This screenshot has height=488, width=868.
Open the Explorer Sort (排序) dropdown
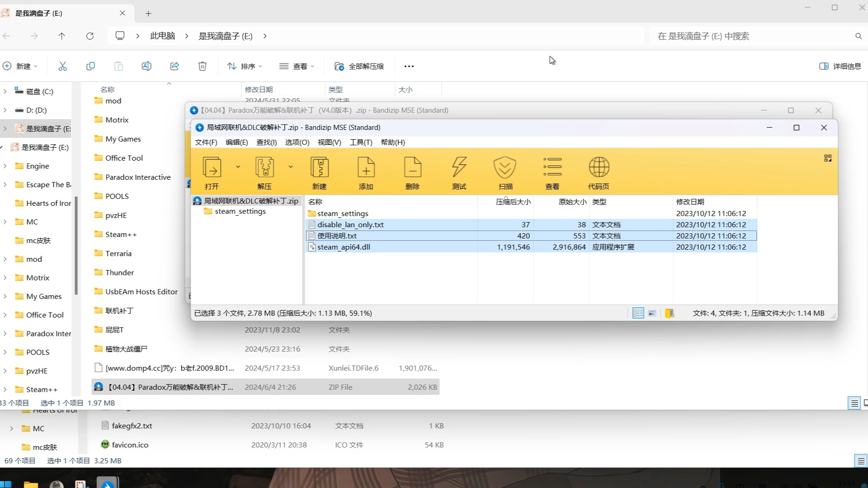[x=245, y=66]
